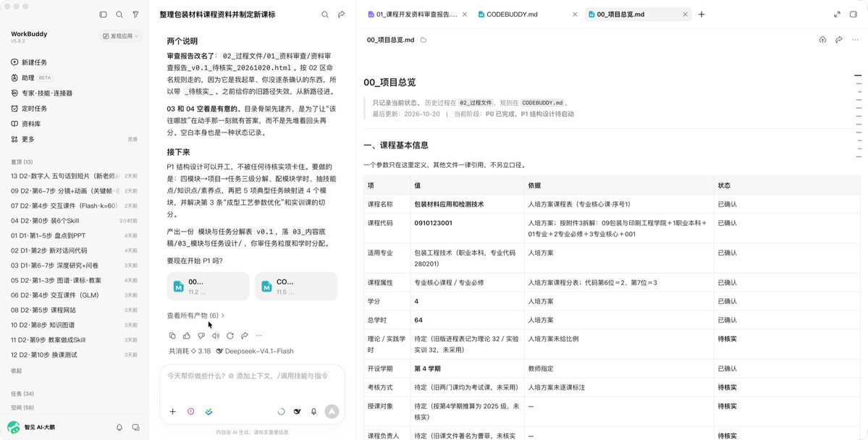Open the CO... markdown file card
This screenshot has height=440, width=868.
[x=296, y=286]
